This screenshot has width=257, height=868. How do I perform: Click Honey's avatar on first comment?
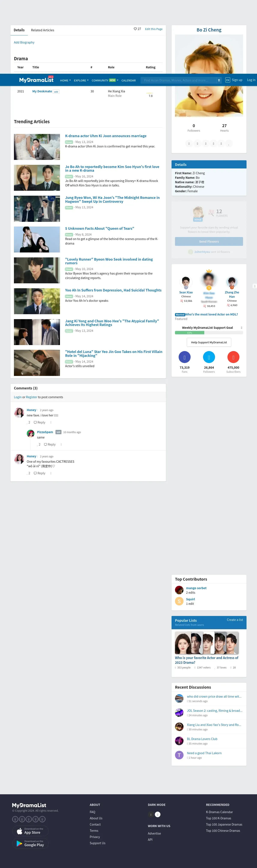pyautogui.click(x=19, y=412)
